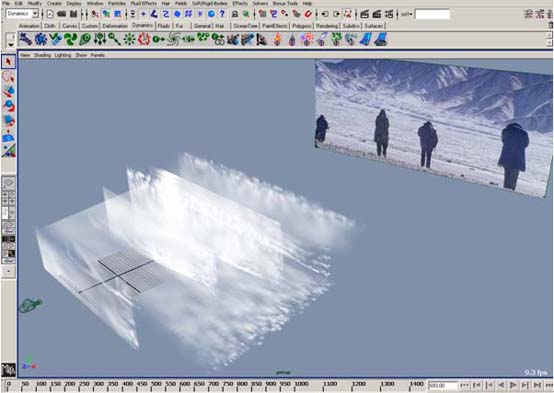Open the shelf options arrow menu
The width and height of the screenshot is (554, 393).
click(11, 45)
